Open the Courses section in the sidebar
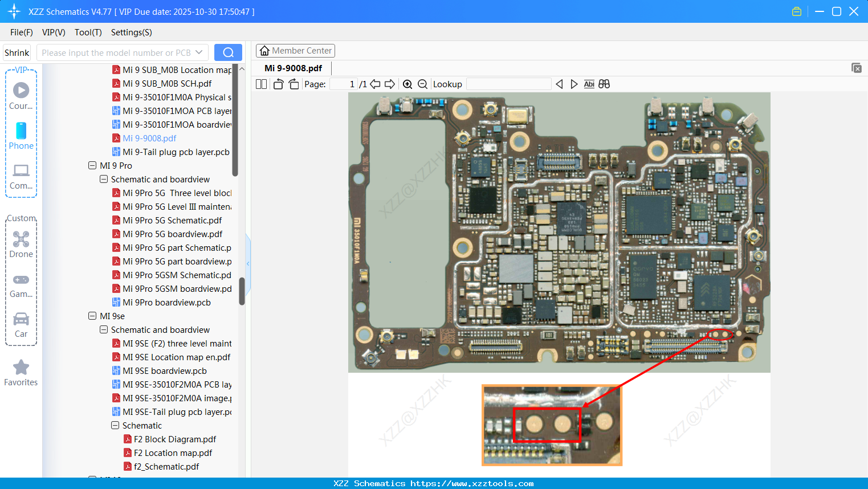The image size is (868, 489). tap(21, 95)
